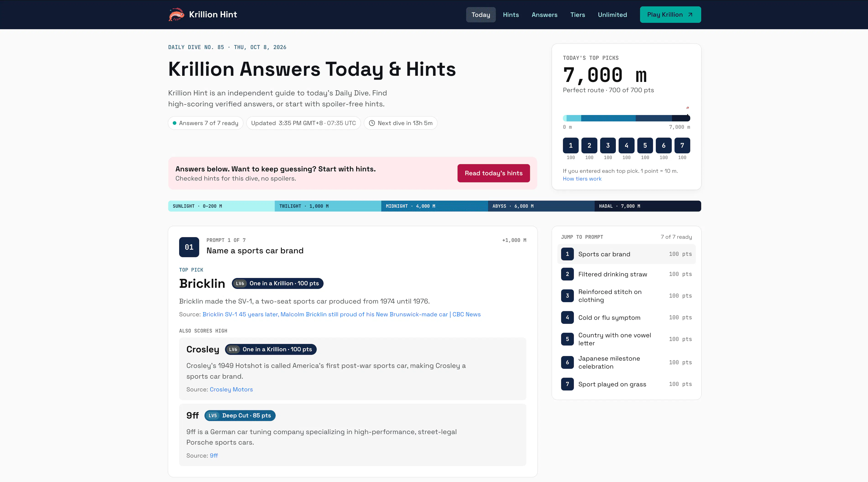Click the clock icon beside Next dive

pos(372,123)
